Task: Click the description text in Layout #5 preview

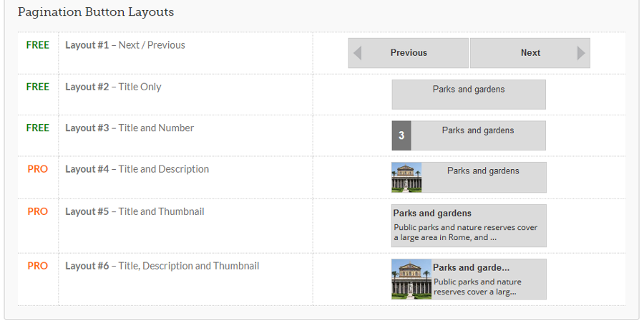Action: click(x=465, y=232)
